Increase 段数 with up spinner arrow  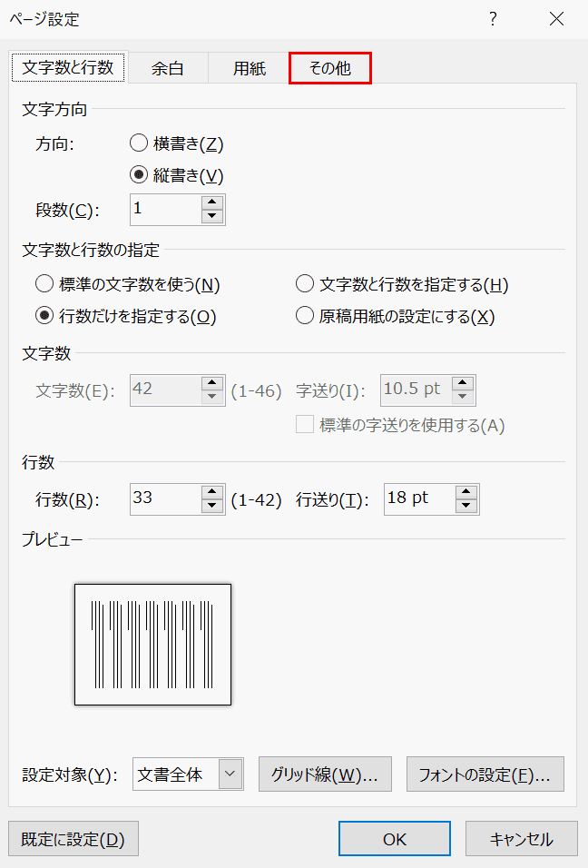click(x=212, y=202)
